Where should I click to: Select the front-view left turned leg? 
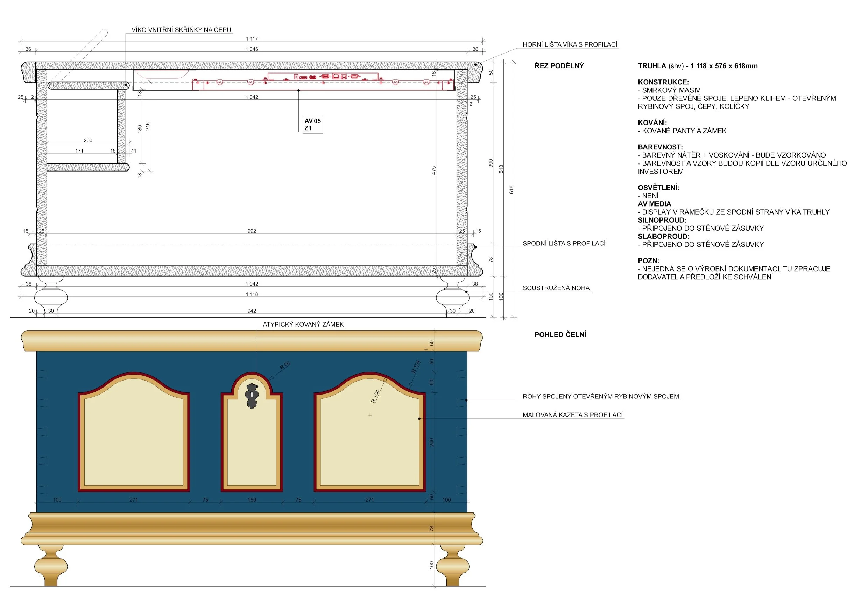tap(51, 566)
